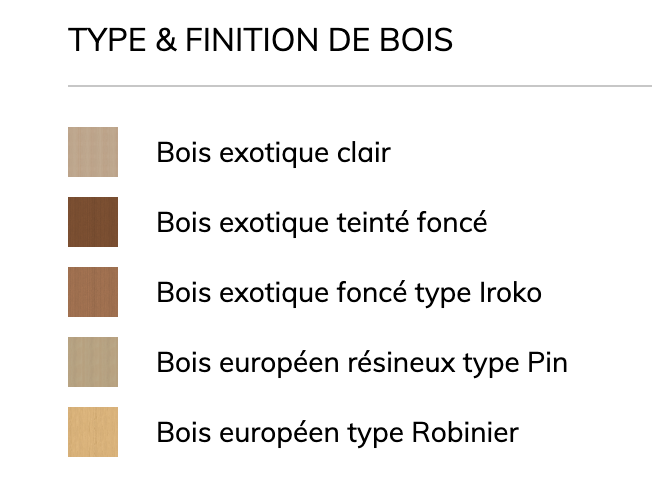The image size is (652, 494).
Task: Click the word 'Robinier' in the list
Action: pos(465,433)
